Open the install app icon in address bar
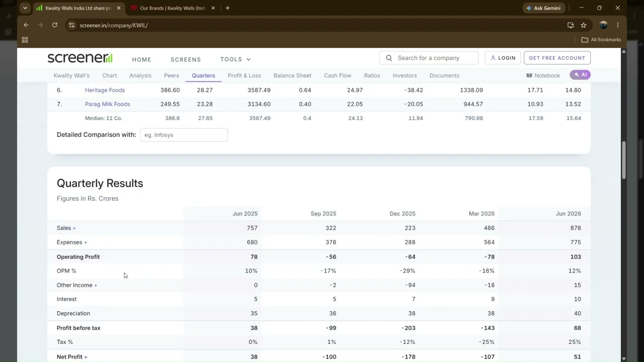 pyautogui.click(x=571, y=25)
